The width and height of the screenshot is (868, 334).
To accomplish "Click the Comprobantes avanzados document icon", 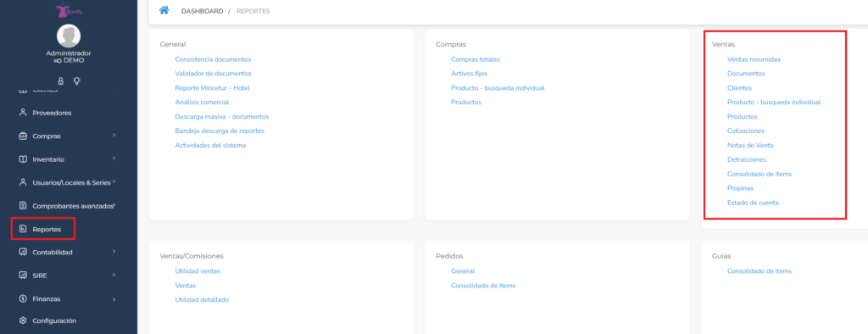I will pyautogui.click(x=23, y=205).
